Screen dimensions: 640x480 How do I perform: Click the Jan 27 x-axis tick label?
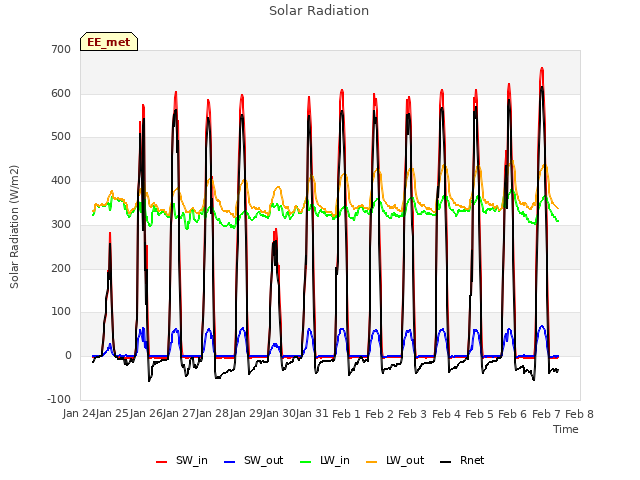[179, 414]
